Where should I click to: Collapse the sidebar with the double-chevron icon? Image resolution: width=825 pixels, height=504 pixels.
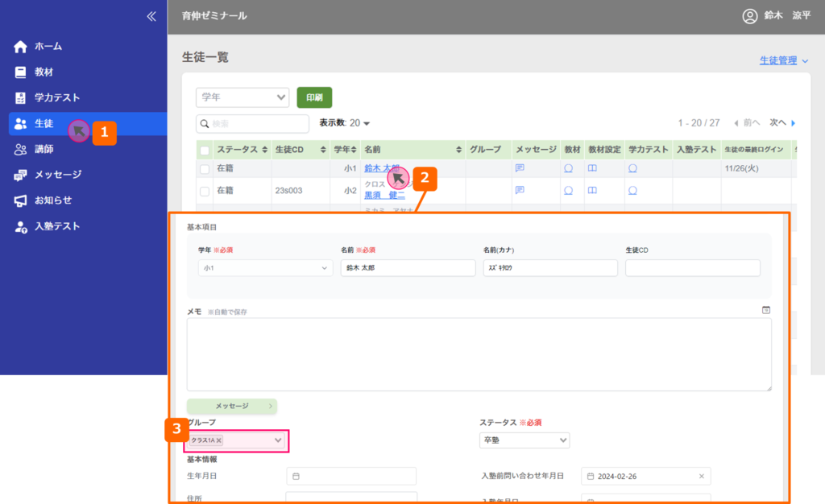pyautogui.click(x=151, y=16)
